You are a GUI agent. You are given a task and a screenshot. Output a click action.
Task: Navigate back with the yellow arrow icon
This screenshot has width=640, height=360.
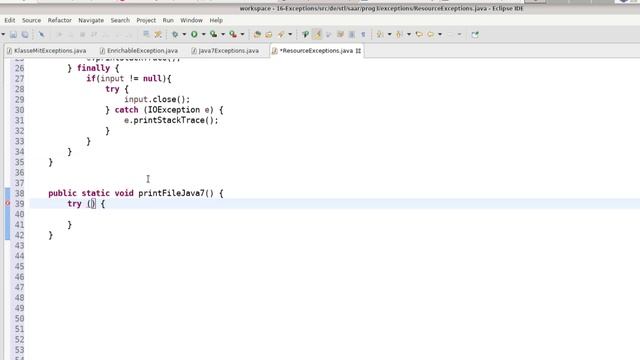(x=431, y=35)
